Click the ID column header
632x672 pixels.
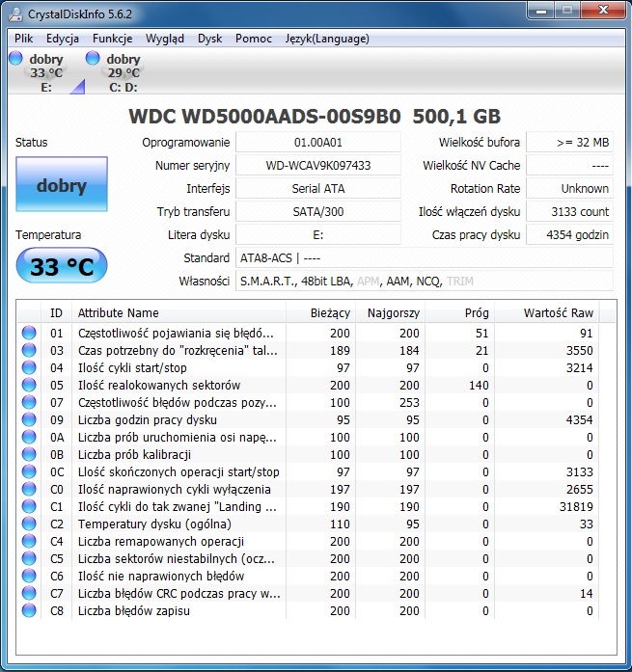click(x=56, y=312)
